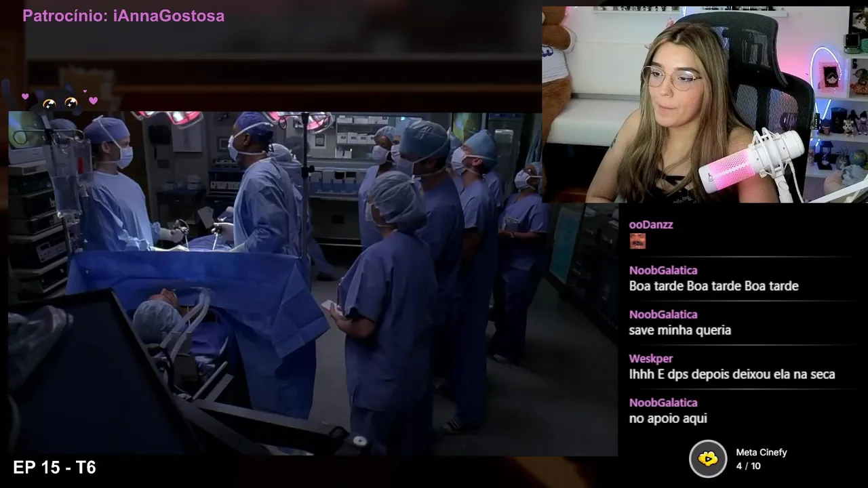Viewport: 868px width, 488px height.
Task: Click the NoobGalatica username above "no apoio aqui"
Action: (663, 403)
